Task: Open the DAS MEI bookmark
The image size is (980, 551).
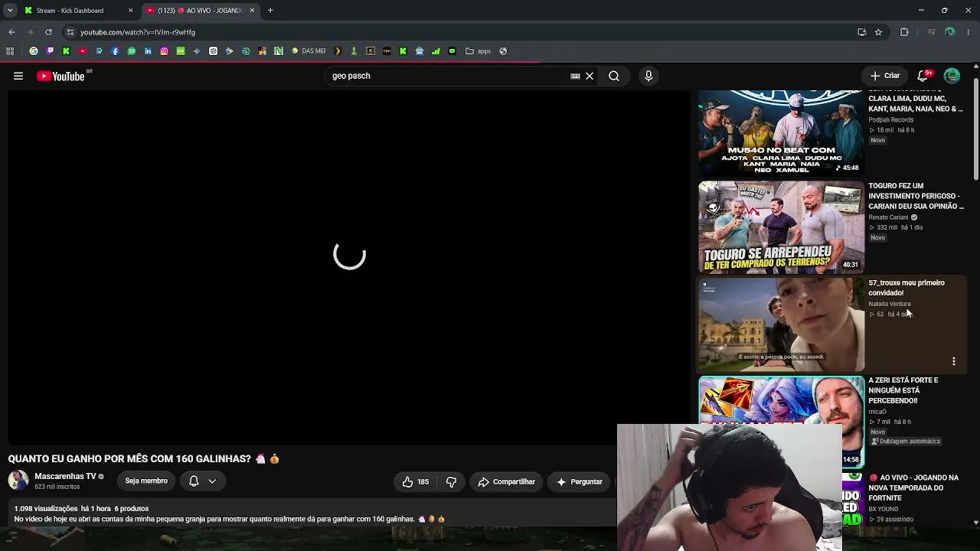Action: (309, 51)
